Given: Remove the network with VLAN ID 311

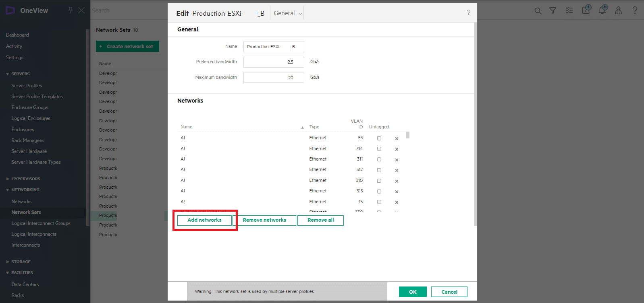Looking at the screenshot, I should tap(397, 160).
